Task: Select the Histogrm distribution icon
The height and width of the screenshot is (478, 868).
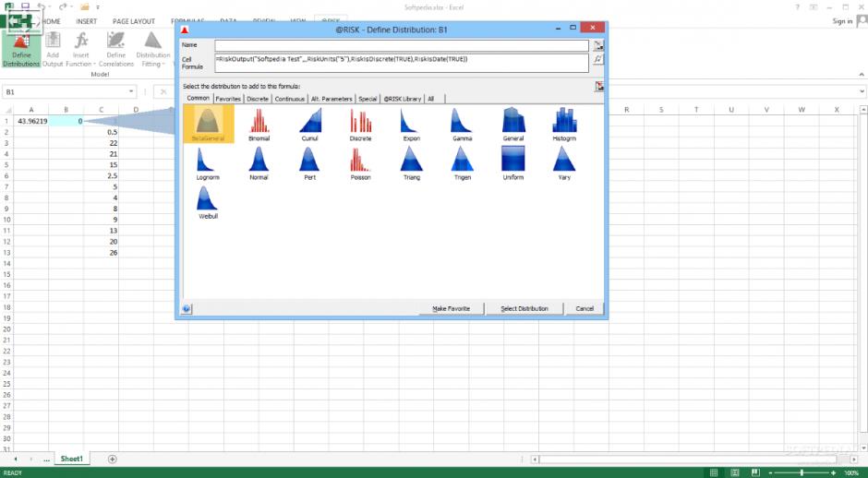Action: coord(564,124)
